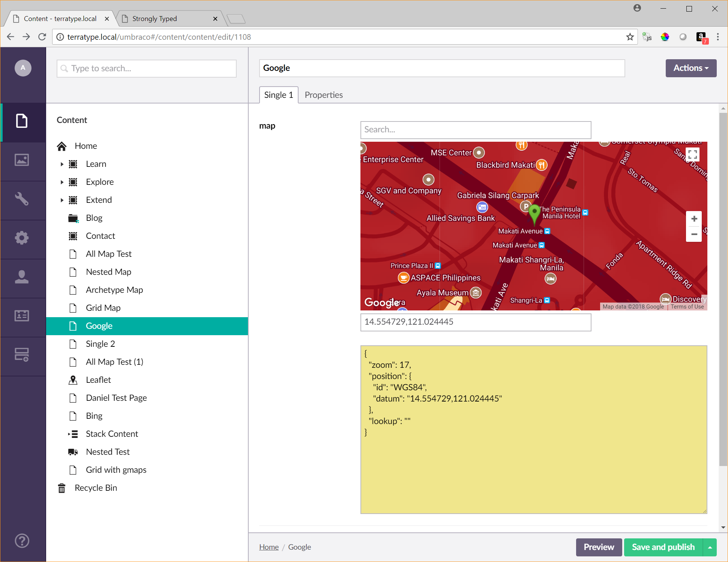Click the Amazon extension icon
Viewport: 728px width, 562px height.
(x=701, y=37)
